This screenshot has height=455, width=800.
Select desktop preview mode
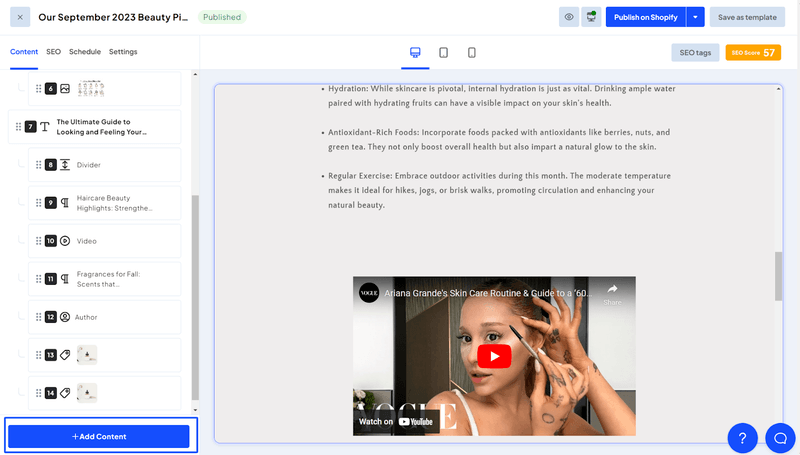click(x=415, y=53)
